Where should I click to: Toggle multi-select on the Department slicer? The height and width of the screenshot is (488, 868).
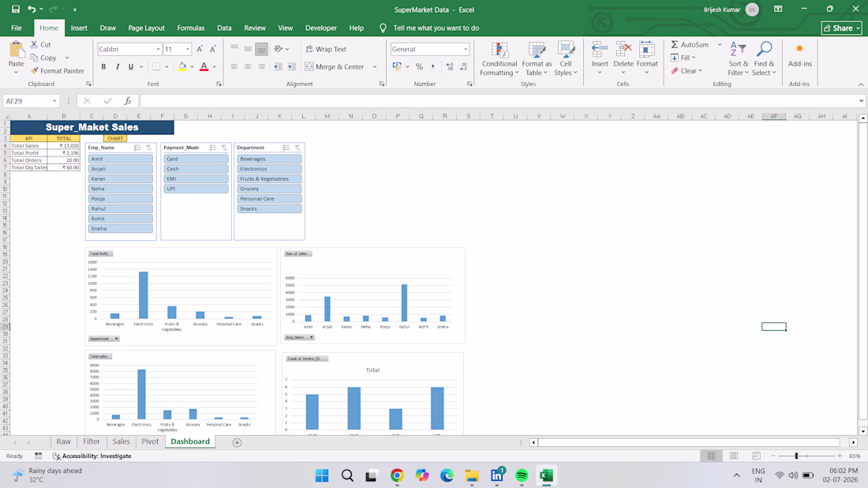tap(286, 148)
